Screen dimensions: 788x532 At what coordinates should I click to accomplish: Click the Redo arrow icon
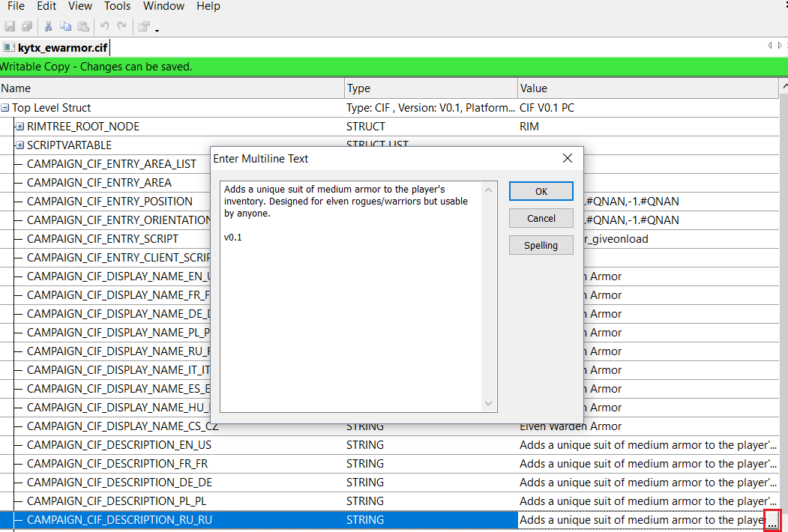point(121,25)
